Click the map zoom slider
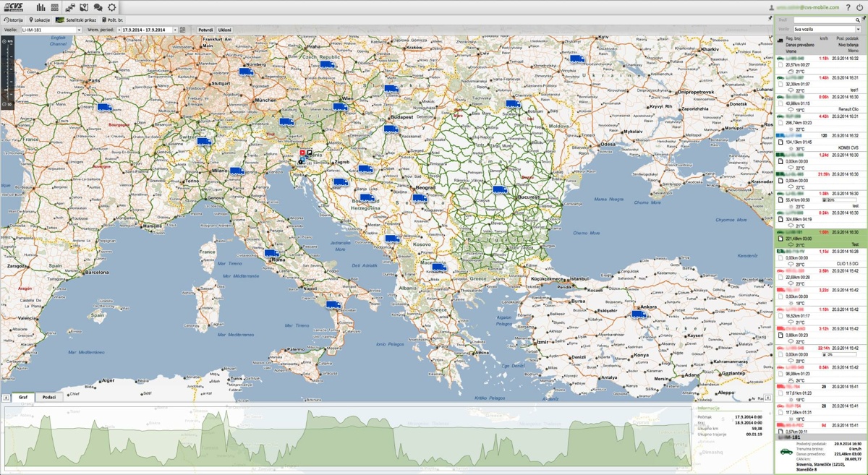Screen dimensions: 868x475 pyautogui.click(x=9, y=71)
